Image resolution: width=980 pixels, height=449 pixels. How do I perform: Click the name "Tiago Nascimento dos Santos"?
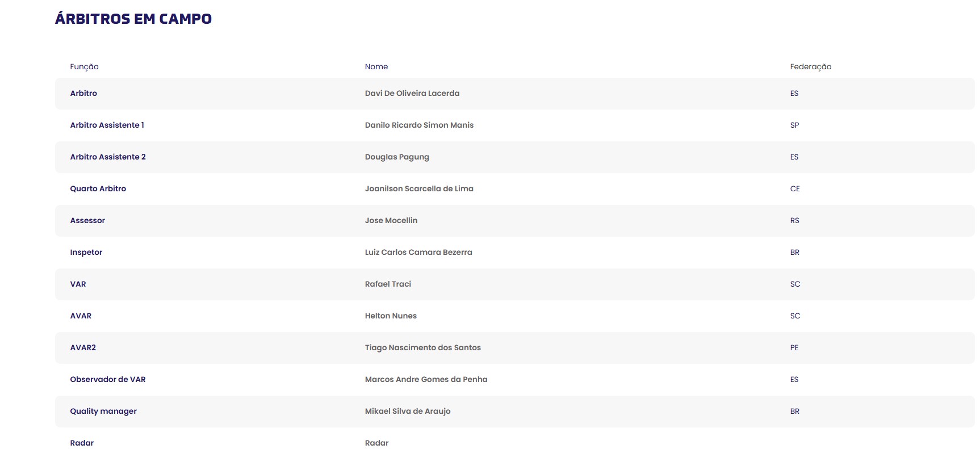(422, 347)
